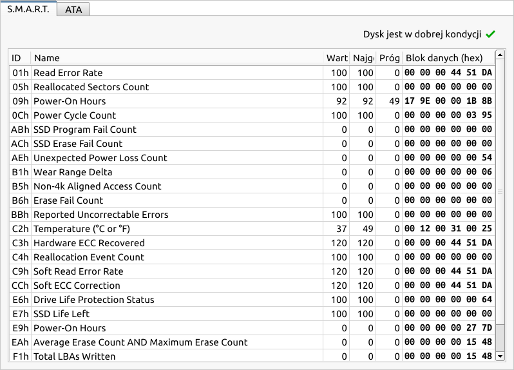
Task: Select the Read Error Rate row
Action: pos(252,72)
